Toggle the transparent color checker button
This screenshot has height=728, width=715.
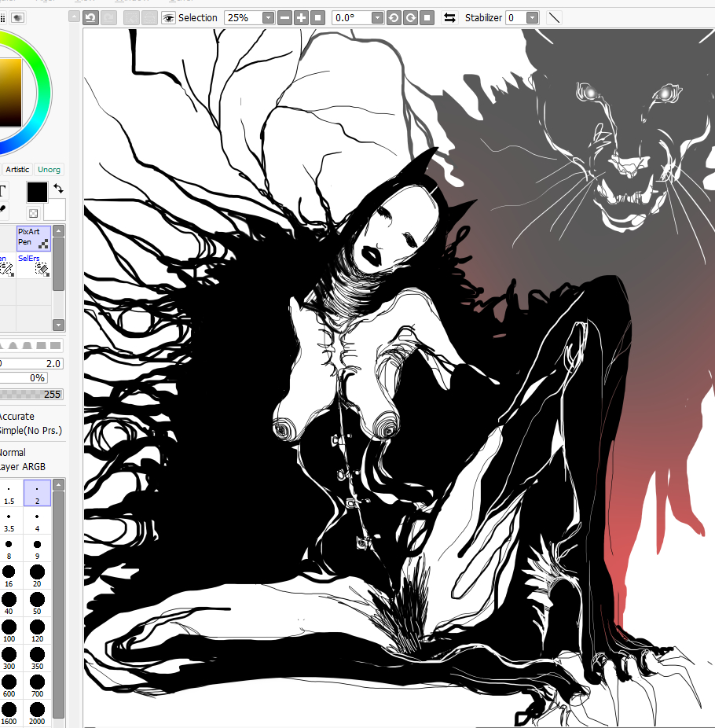[33, 212]
